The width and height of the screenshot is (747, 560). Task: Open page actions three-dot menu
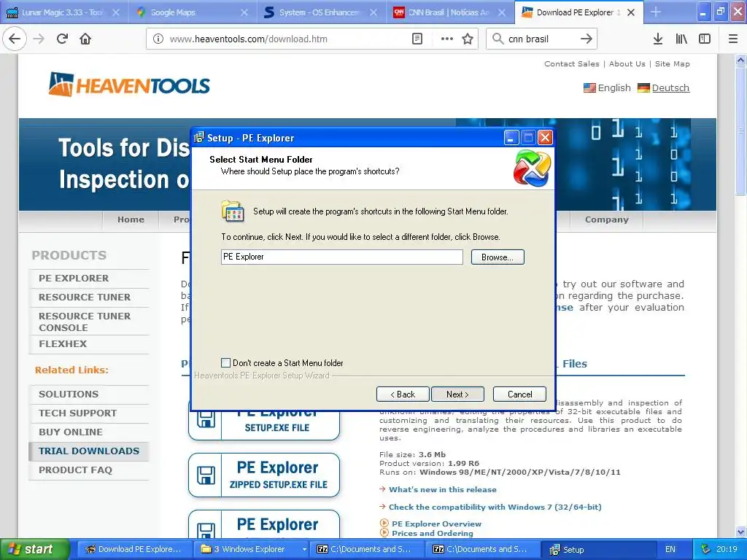coord(447,39)
